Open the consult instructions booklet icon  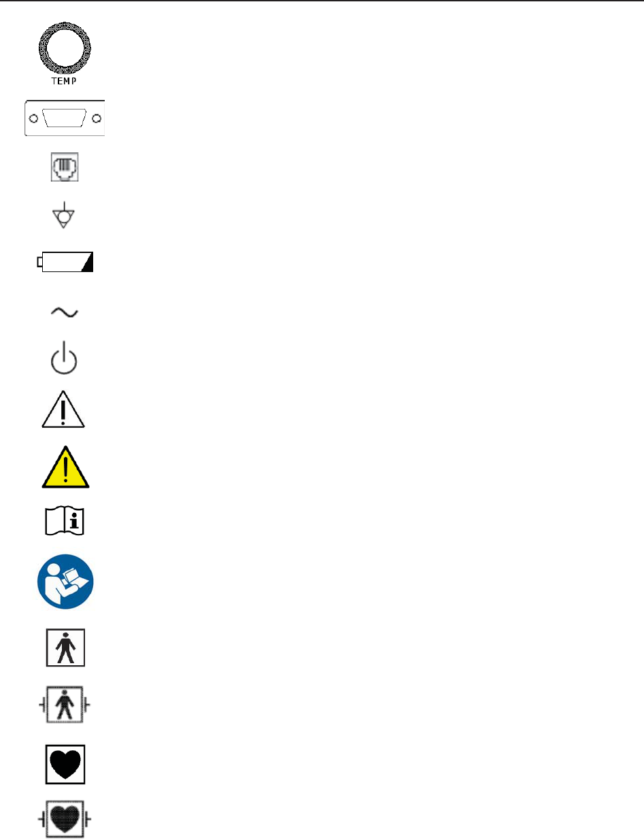pos(65,522)
